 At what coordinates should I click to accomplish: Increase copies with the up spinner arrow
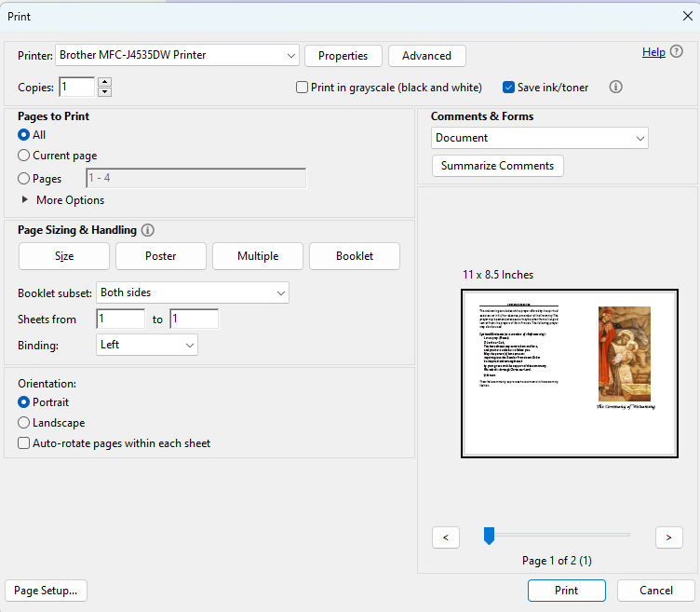point(104,82)
